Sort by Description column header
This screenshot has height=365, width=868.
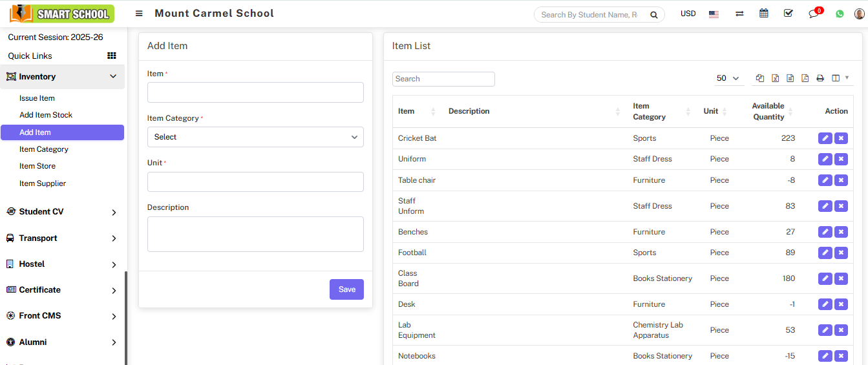click(534, 111)
